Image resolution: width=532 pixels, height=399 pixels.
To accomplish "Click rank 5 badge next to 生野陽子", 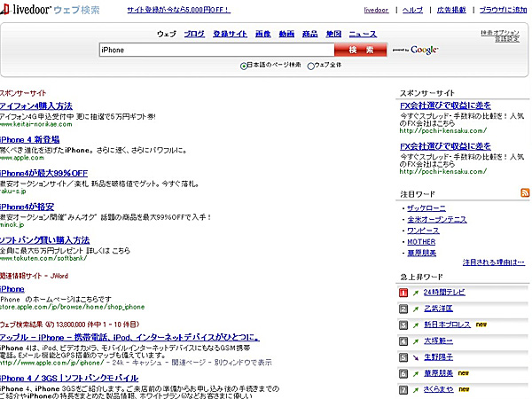I will coord(403,357).
